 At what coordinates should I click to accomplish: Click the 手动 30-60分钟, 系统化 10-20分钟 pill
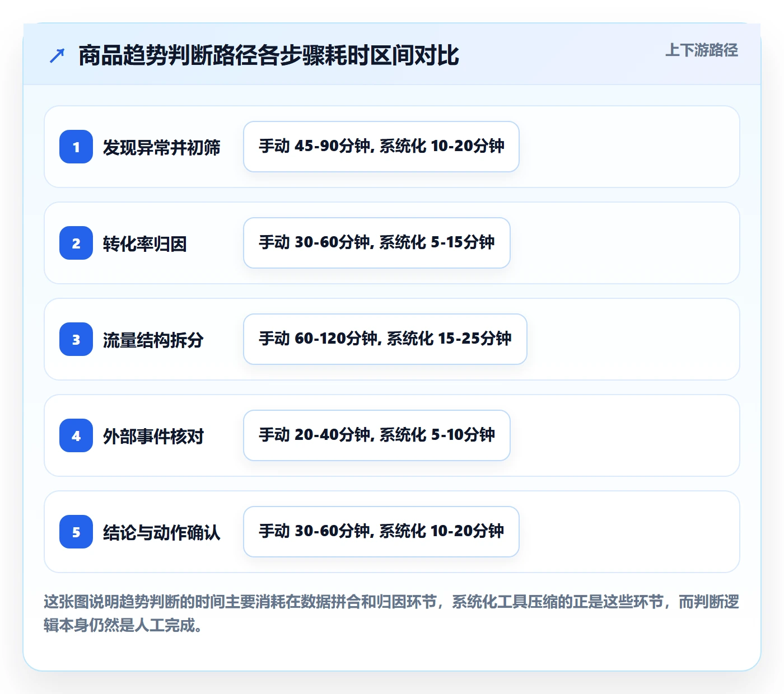point(381,532)
